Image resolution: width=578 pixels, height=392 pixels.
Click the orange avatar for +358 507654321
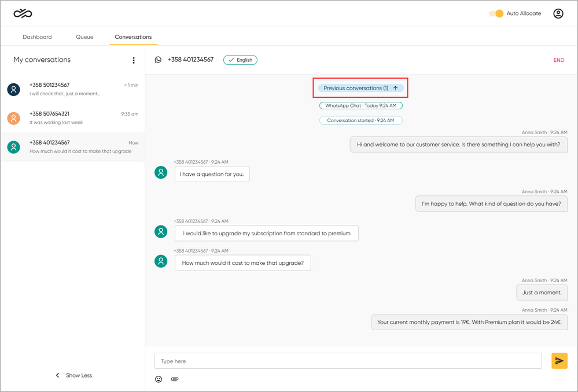coord(14,118)
